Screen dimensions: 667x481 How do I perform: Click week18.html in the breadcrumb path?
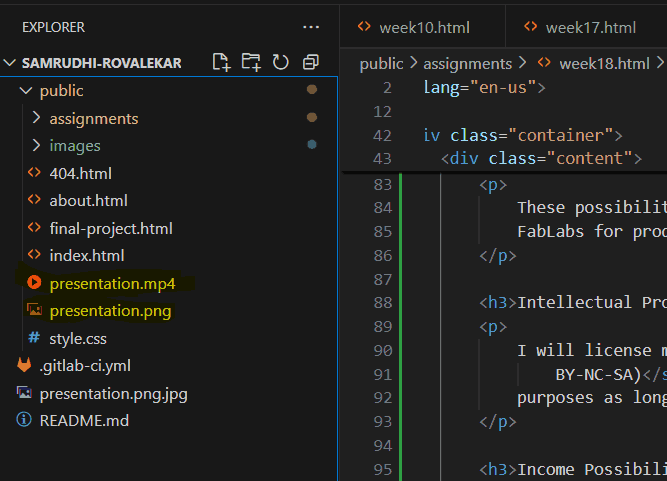click(604, 64)
